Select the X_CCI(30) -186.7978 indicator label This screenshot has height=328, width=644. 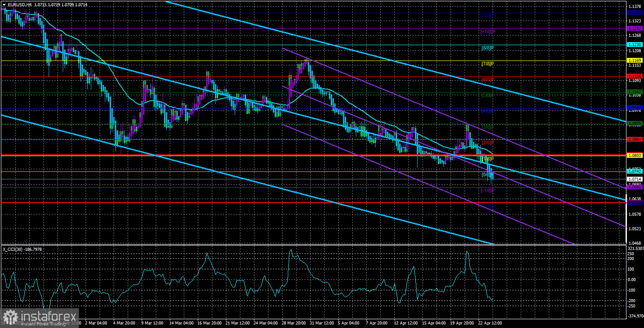22,249
